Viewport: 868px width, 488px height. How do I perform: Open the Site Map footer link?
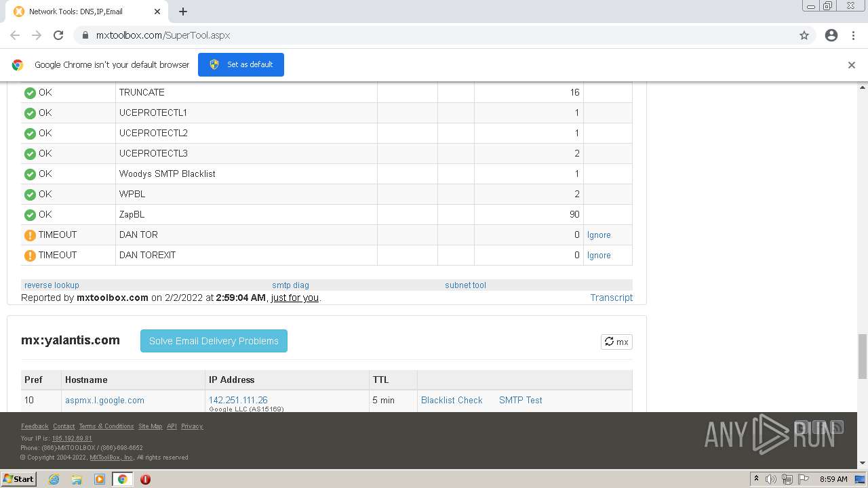pos(150,426)
